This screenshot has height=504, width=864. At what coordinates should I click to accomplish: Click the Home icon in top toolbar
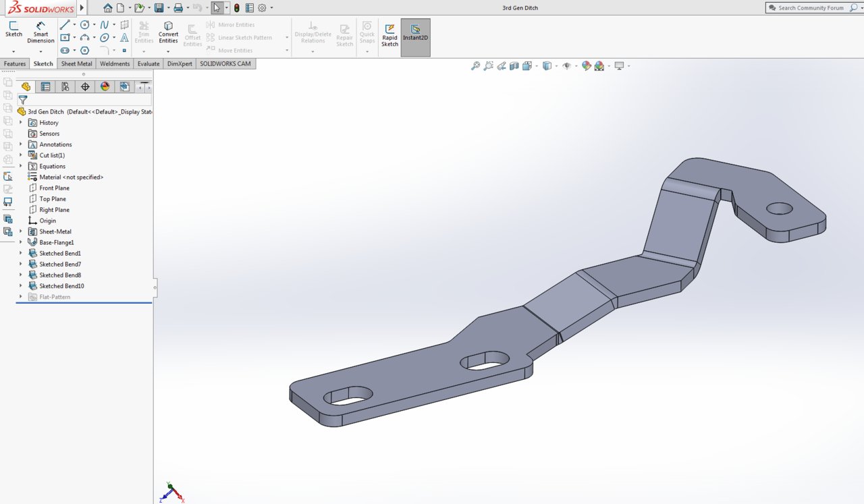(108, 8)
